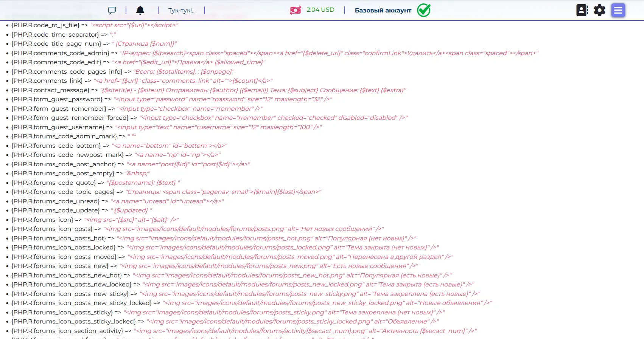This screenshot has height=339, width=644.
Task: Open the chat messages icon
Action: click(112, 10)
